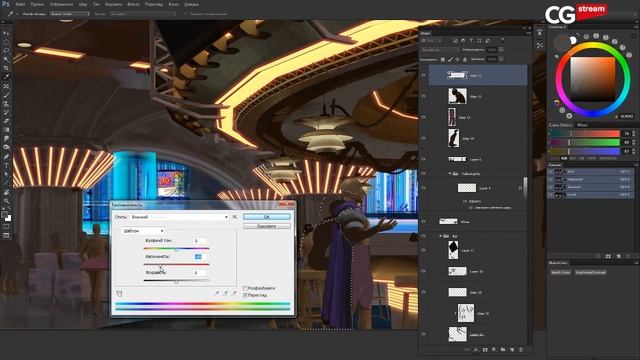Open the layer blend mode dropdown
The height and width of the screenshot is (360, 640).
click(441, 50)
